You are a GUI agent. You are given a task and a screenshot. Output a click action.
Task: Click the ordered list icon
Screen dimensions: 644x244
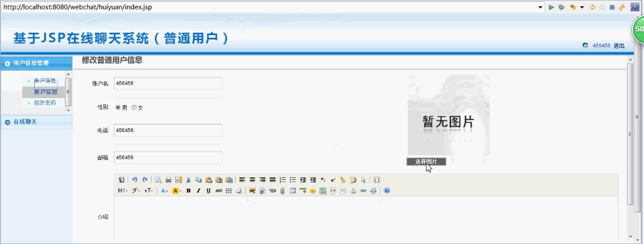click(282, 180)
